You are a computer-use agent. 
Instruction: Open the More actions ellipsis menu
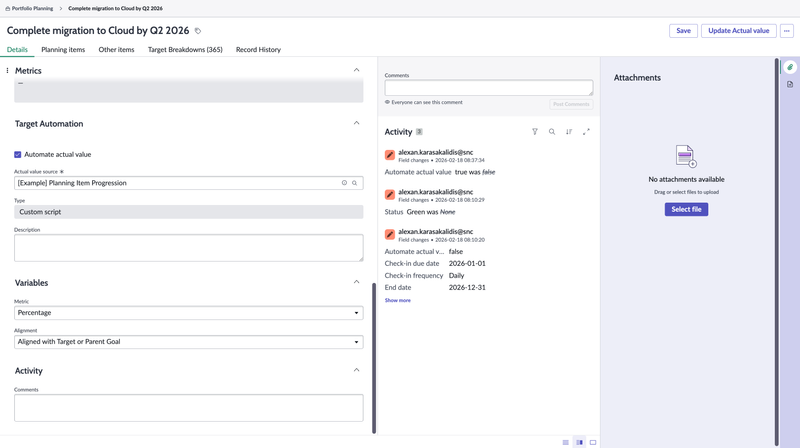tap(787, 31)
